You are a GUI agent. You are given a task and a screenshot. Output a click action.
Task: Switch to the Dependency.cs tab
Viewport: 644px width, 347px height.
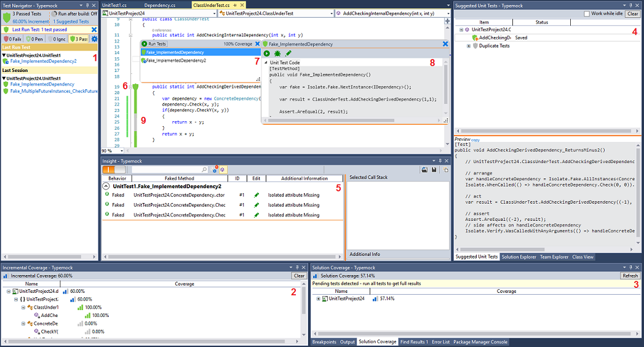point(160,5)
